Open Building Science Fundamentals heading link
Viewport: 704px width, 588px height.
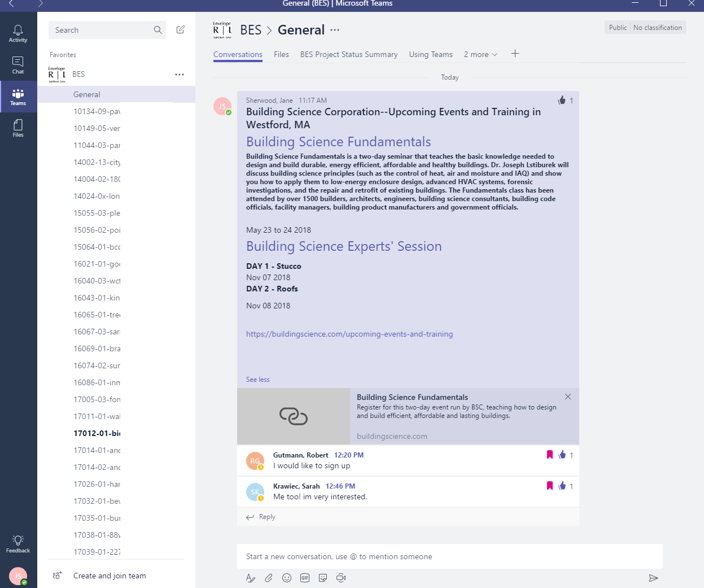pyautogui.click(x=339, y=142)
